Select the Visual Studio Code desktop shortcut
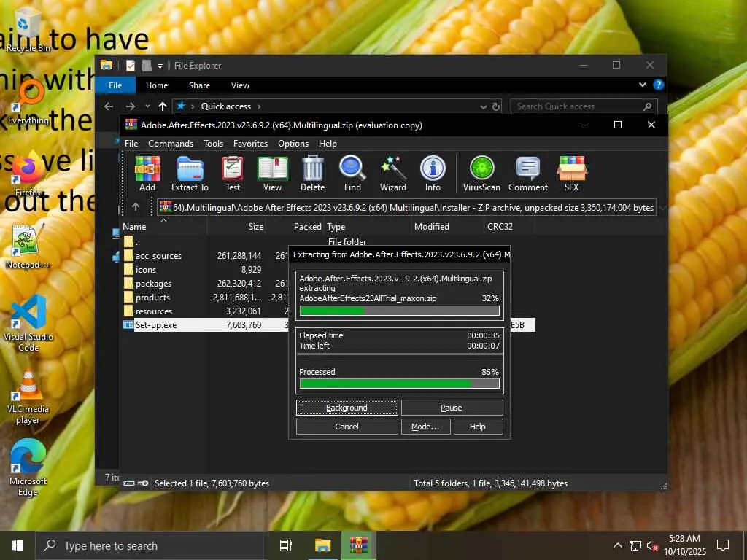This screenshot has width=747, height=560. (x=28, y=324)
